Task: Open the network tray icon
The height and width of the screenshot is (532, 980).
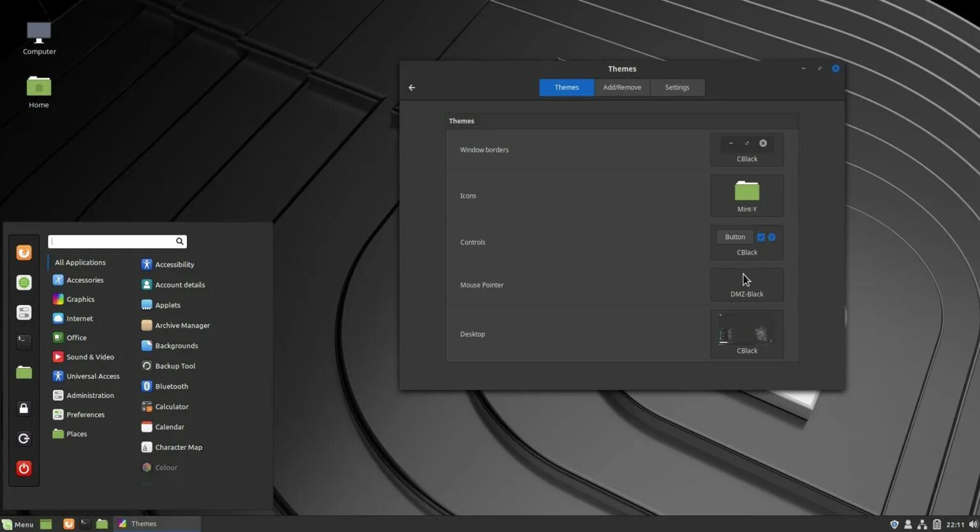Action: (x=922, y=524)
